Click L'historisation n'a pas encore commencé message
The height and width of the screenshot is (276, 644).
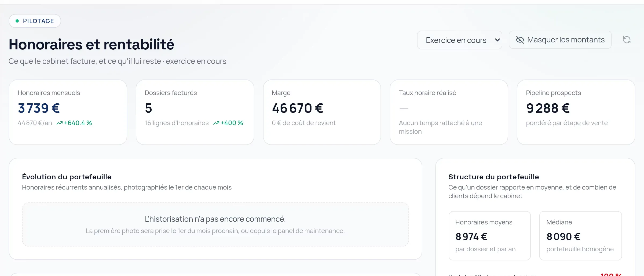[x=215, y=219]
